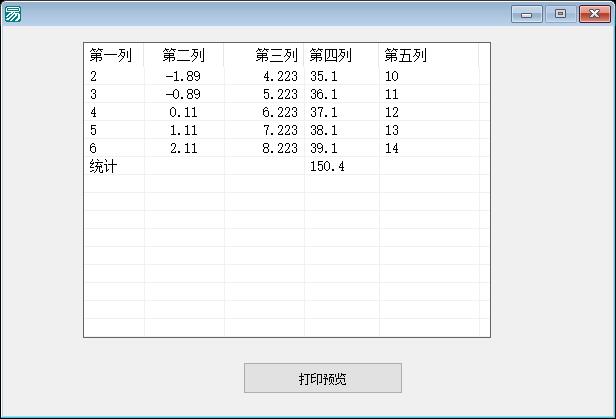Click the 第四列 column header
Viewport: 616px width, 419px height.
click(x=330, y=56)
